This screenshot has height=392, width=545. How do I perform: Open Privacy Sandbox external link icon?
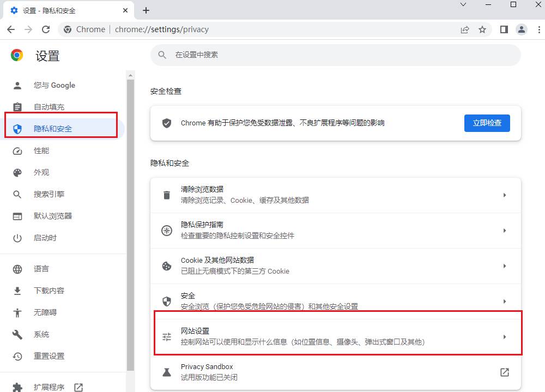[x=504, y=372]
